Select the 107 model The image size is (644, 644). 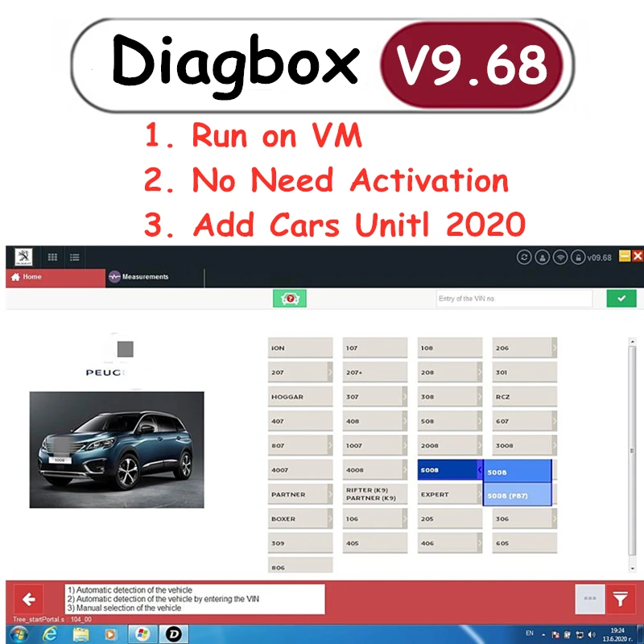[375, 348]
